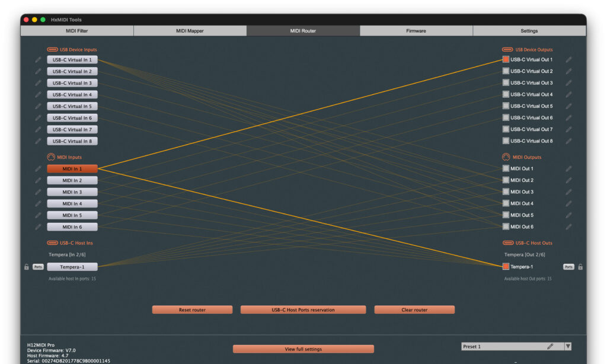
Task: Click the USB Device Inputs connector icon
Action: point(52,50)
